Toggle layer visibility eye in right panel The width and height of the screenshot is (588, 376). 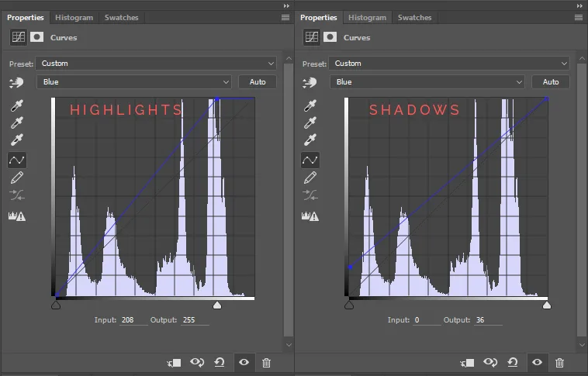(537, 362)
